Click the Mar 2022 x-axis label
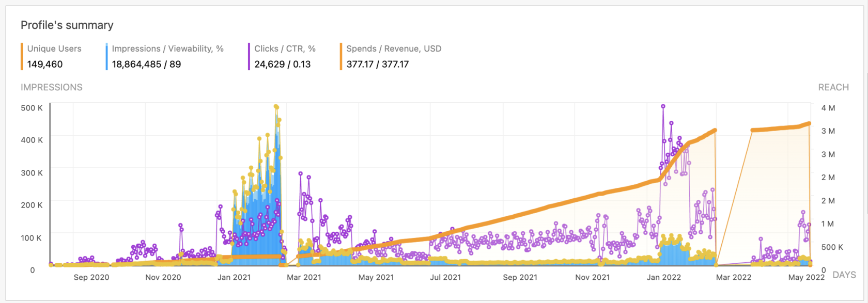Viewport: 868px width, 303px height. 734,277
